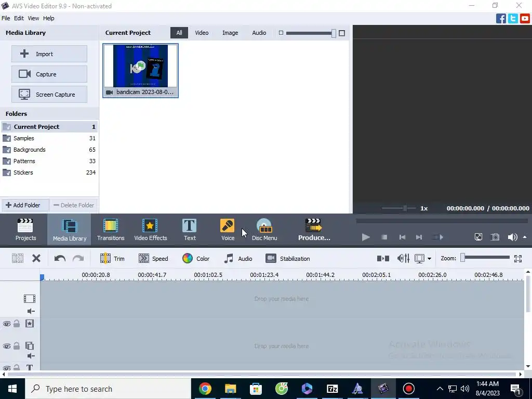Open the Help menu
The width and height of the screenshot is (532, 399).
(48, 18)
